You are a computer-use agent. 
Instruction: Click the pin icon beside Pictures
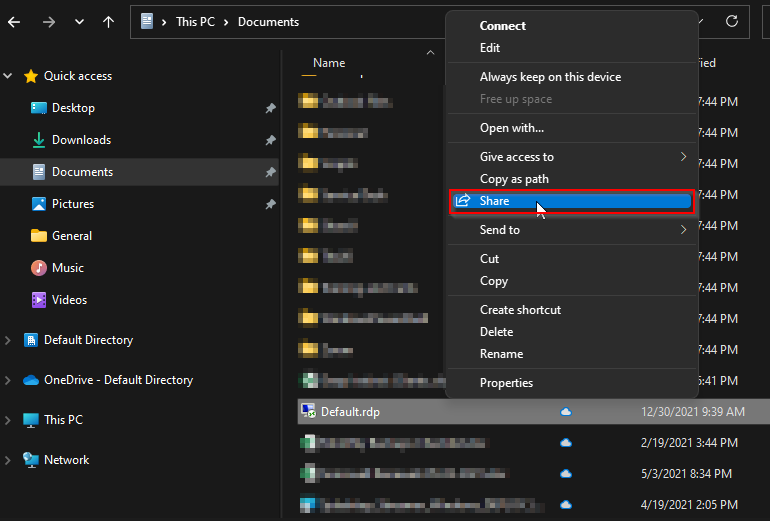[270, 204]
